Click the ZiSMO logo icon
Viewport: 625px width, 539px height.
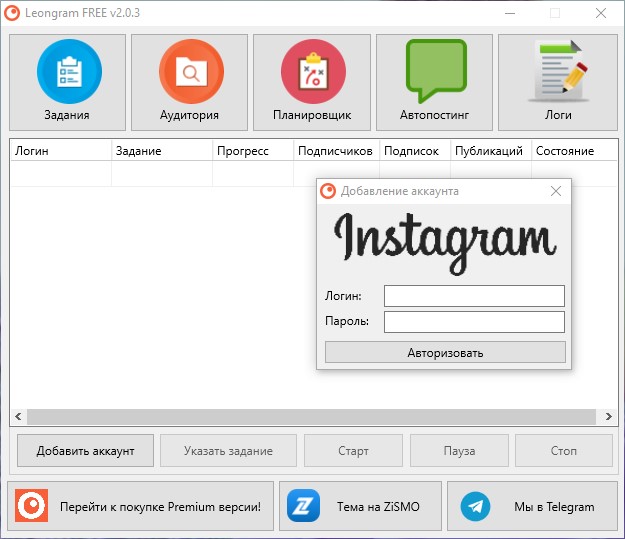coord(302,507)
